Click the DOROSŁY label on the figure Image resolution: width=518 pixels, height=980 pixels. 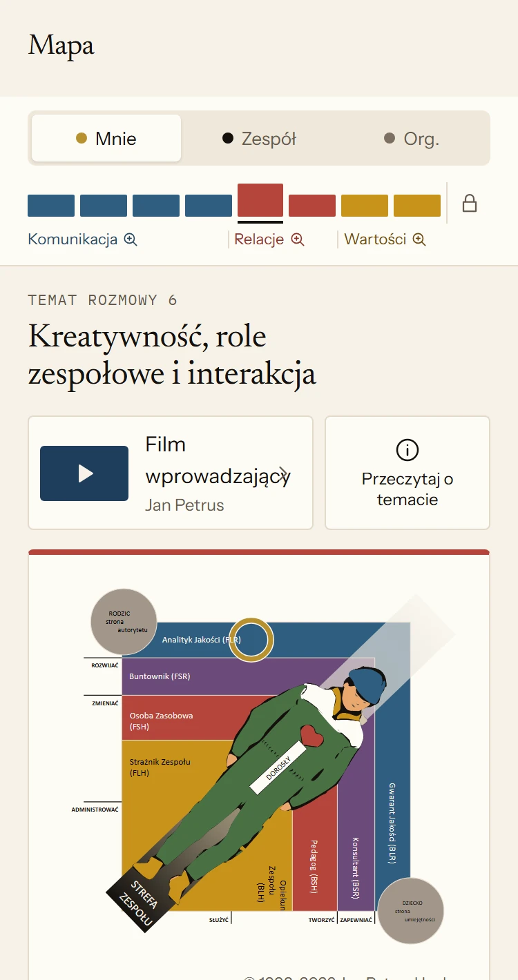tap(277, 767)
